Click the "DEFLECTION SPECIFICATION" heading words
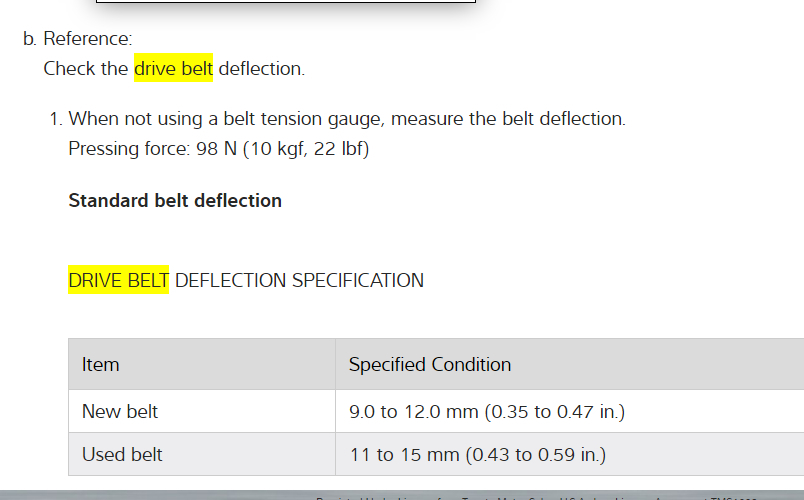The width and height of the screenshot is (804, 500). tap(299, 280)
